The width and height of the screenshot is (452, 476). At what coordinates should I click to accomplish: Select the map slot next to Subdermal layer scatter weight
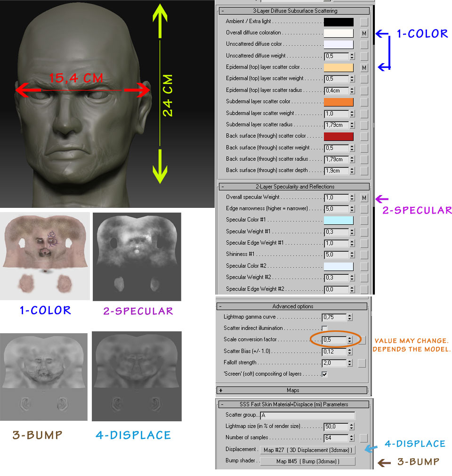pos(364,114)
